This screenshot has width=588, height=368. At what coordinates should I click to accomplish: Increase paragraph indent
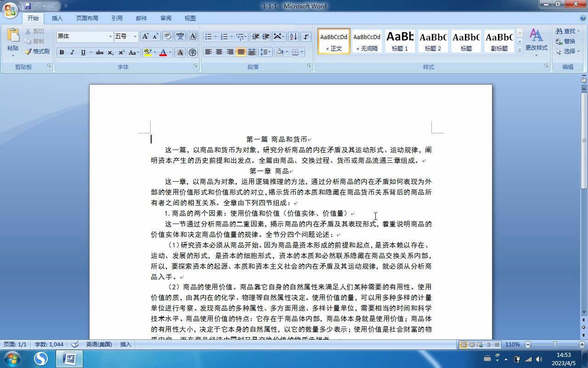(x=266, y=36)
